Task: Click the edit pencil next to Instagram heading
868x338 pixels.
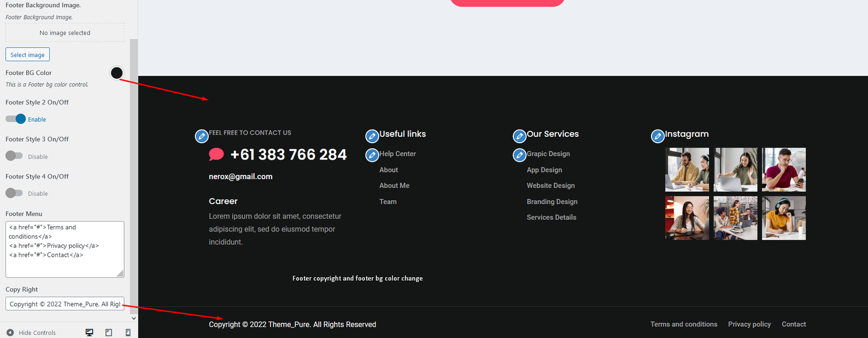Action: point(658,136)
